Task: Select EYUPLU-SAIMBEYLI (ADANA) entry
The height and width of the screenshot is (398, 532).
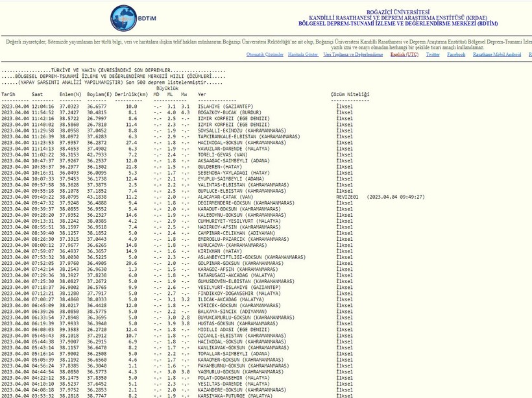Action: [231, 179]
